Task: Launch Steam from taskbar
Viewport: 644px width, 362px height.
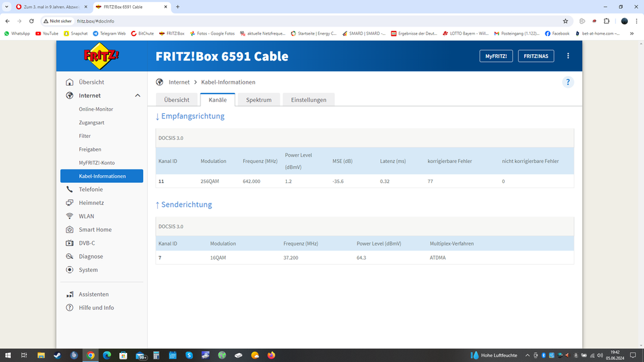Action: 57,356
